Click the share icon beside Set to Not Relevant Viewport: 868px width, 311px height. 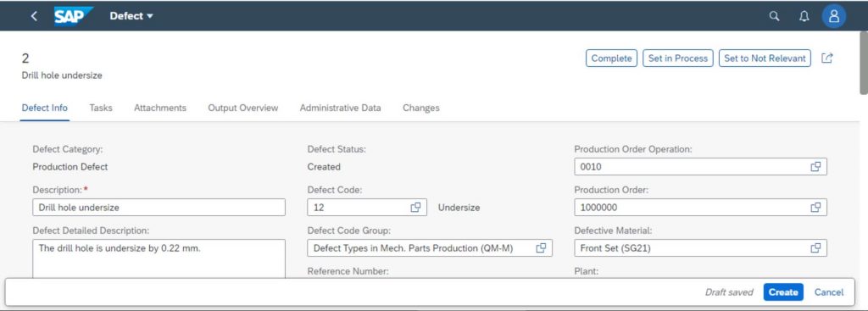pos(827,58)
